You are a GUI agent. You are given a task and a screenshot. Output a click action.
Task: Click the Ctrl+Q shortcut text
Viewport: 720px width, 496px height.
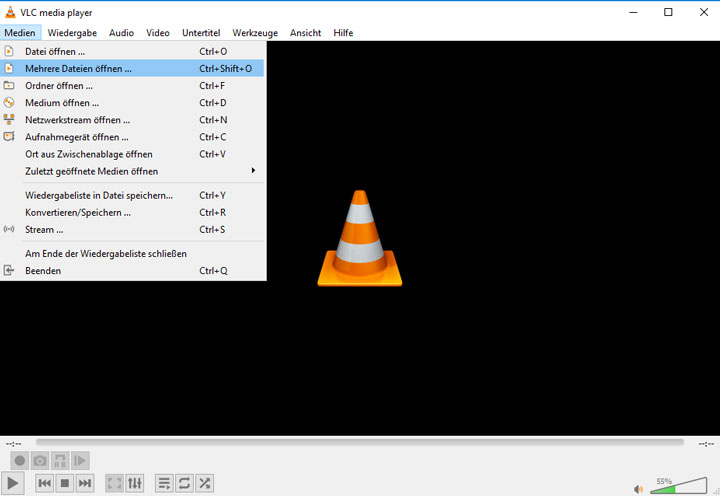(213, 271)
